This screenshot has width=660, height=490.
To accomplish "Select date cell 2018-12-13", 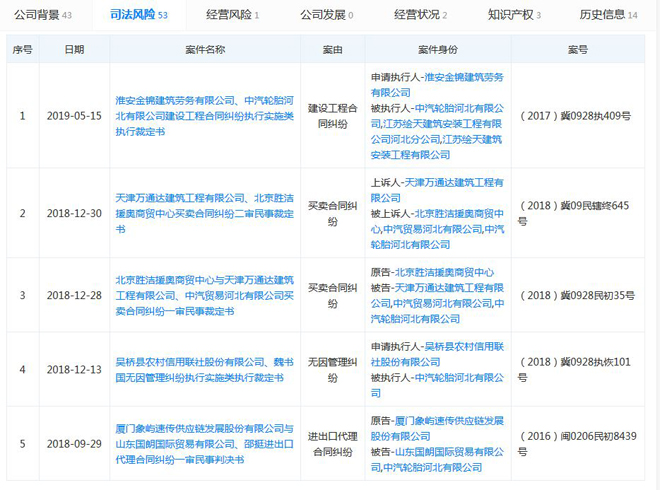I will coord(75,370).
